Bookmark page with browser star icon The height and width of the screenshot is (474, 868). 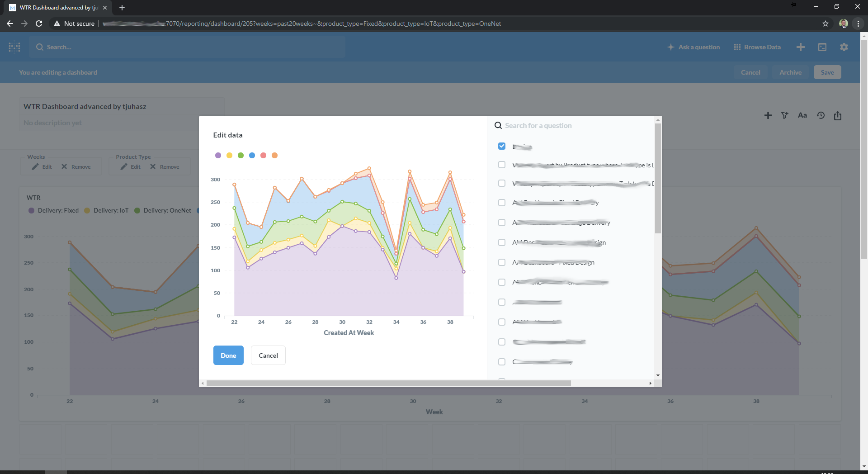pyautogui.click(x=825, y=24)
